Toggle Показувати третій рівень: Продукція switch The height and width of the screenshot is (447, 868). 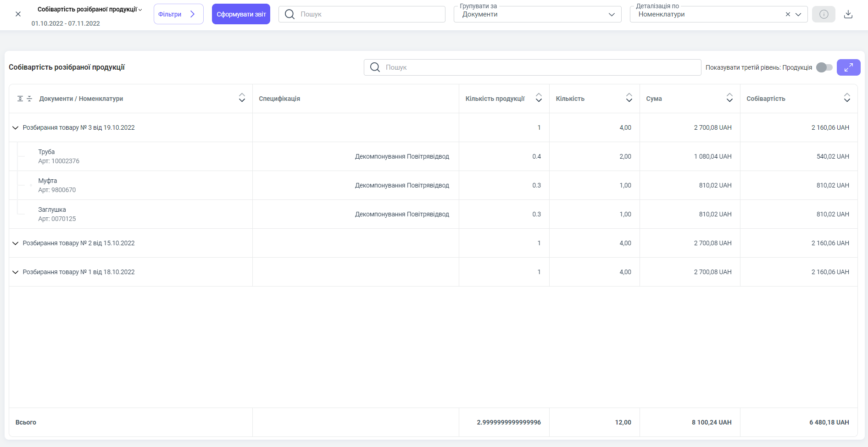click(x=824, y=67)
